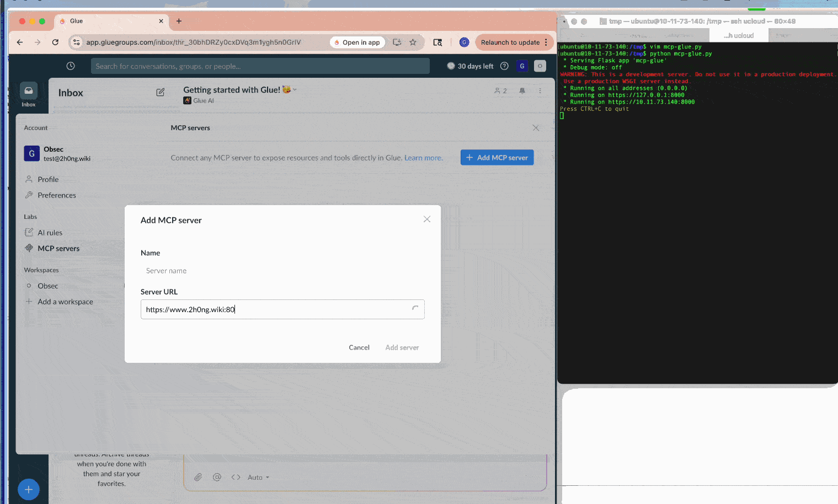
Task: Click the Inbox heading
Action: tap(71, 93)
